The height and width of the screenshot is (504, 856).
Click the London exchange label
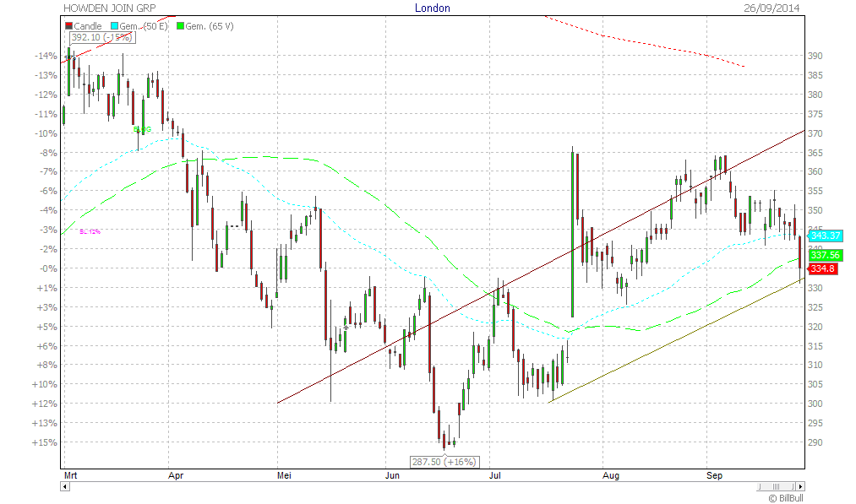tap(433, 8)
